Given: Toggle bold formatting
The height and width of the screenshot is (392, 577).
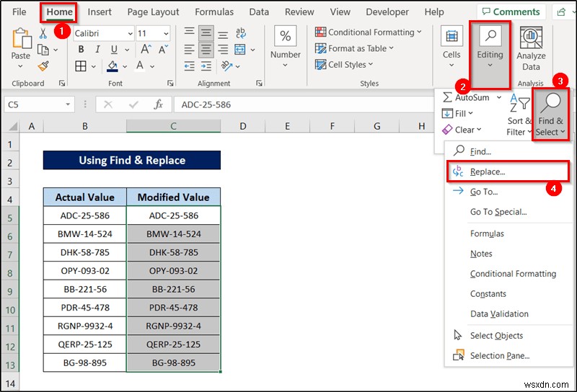Looking at the screenshot, I should tap(81, 50).
